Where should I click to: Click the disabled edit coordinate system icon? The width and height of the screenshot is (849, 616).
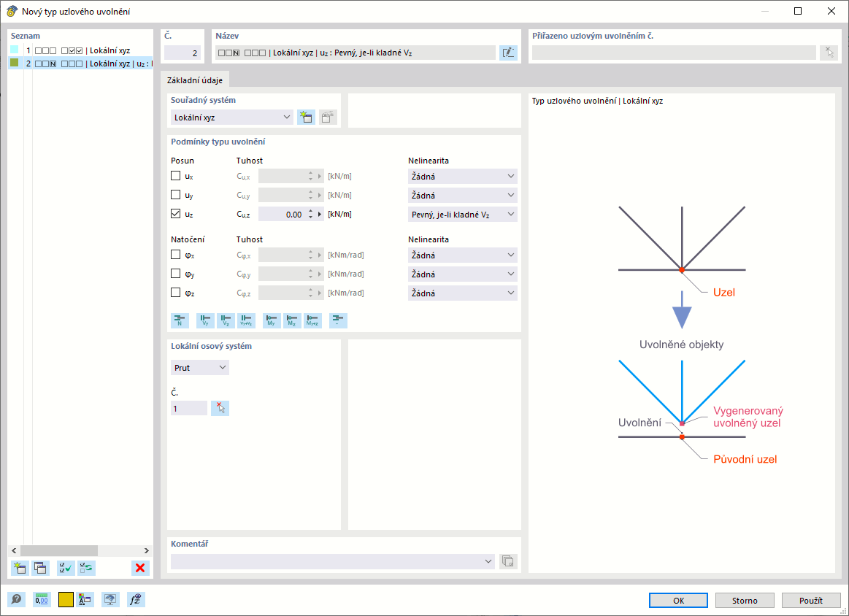click(327, 118)
